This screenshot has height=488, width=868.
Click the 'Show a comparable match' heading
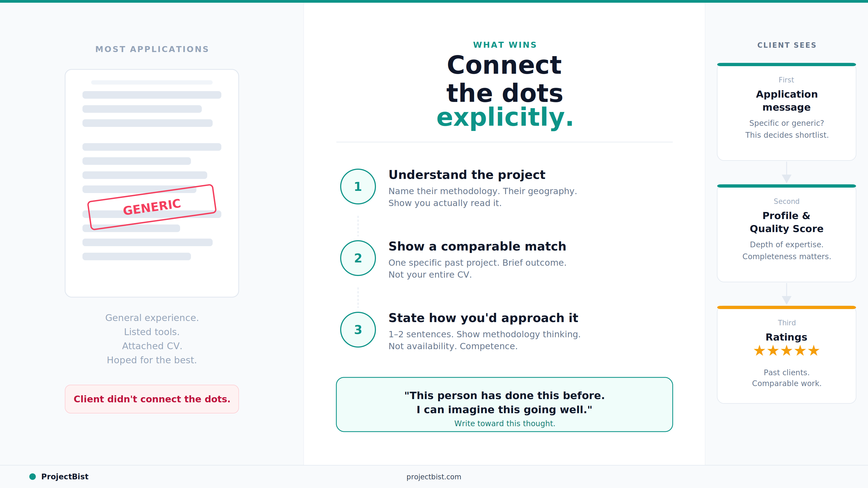[477, 246]
